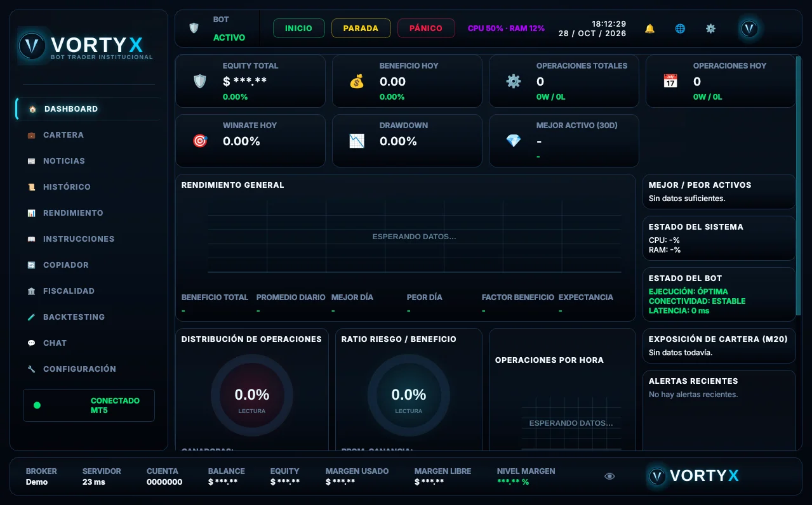Click the Nivel Margen percentage value
812x505 pixels.
(513, 482)
